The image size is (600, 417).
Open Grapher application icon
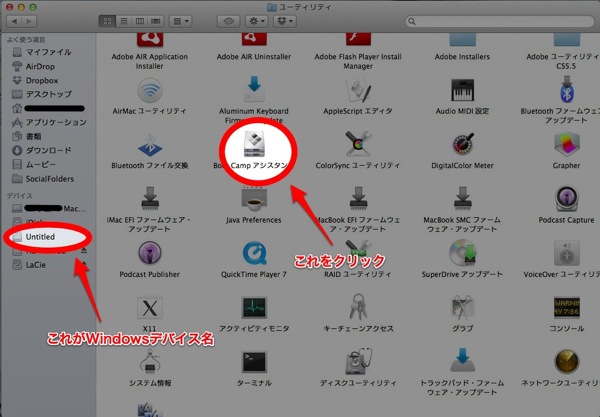[x=566, y=145]
